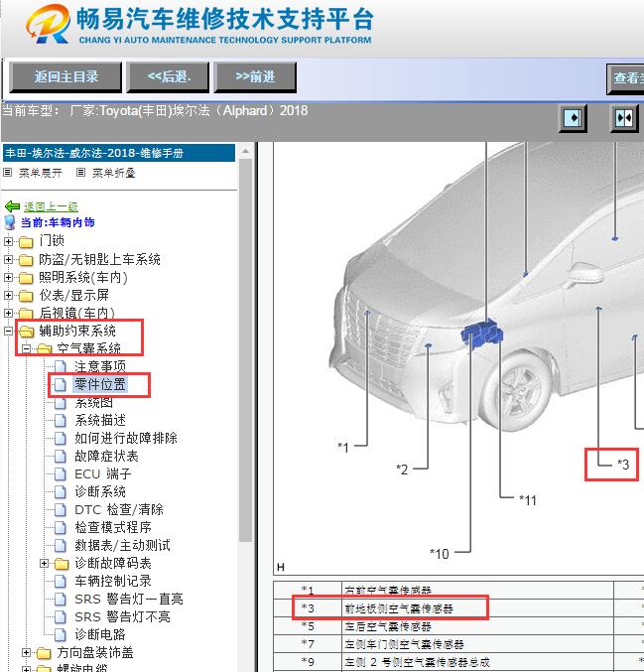Click the document icon beside ECU 端子
644x672 pixels.
(x=60, y=474)
